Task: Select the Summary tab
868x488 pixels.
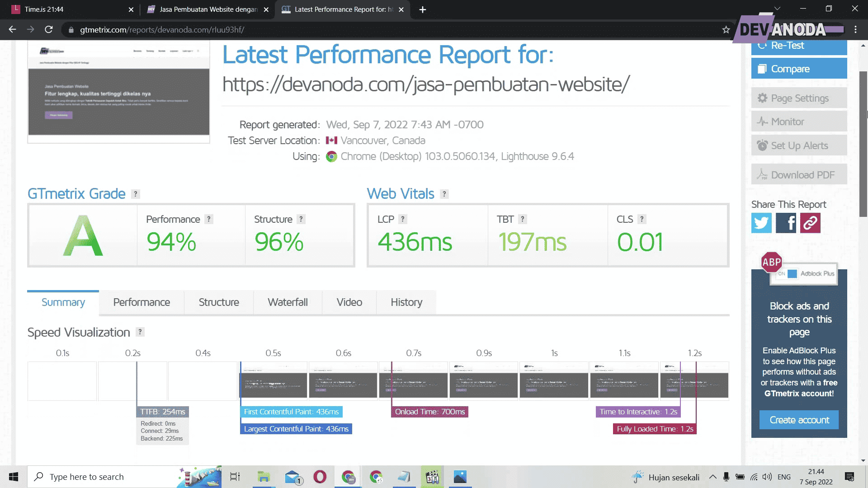Action: pyautogui.click(x=63, y=302)
